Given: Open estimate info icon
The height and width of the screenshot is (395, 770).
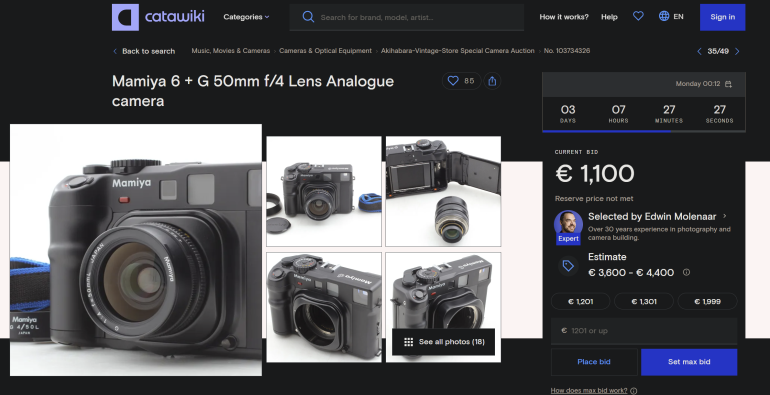Looking at the screenshot, I should [x=687, y=272].
